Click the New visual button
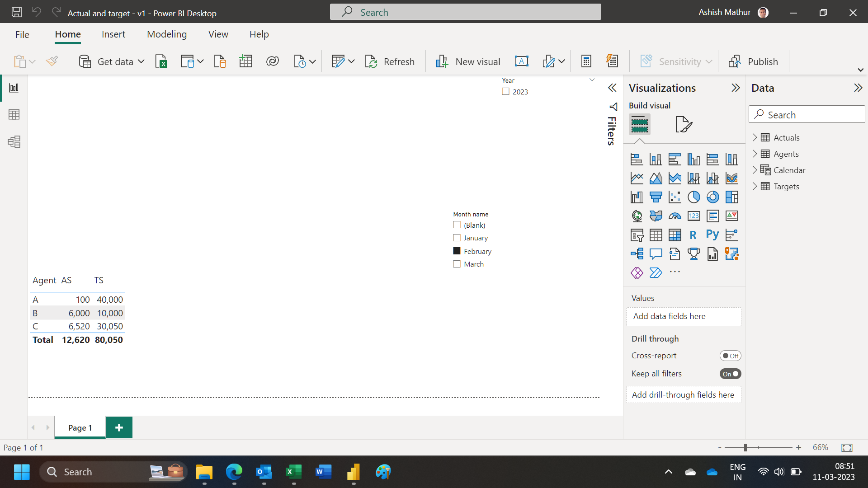 click(x=468, y=61)
